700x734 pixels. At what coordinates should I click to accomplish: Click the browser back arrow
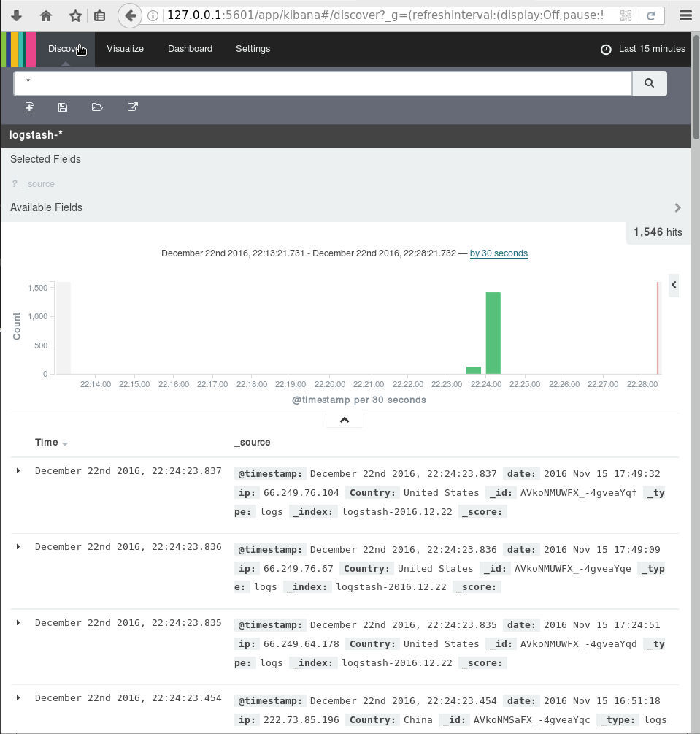pos(130,15)
